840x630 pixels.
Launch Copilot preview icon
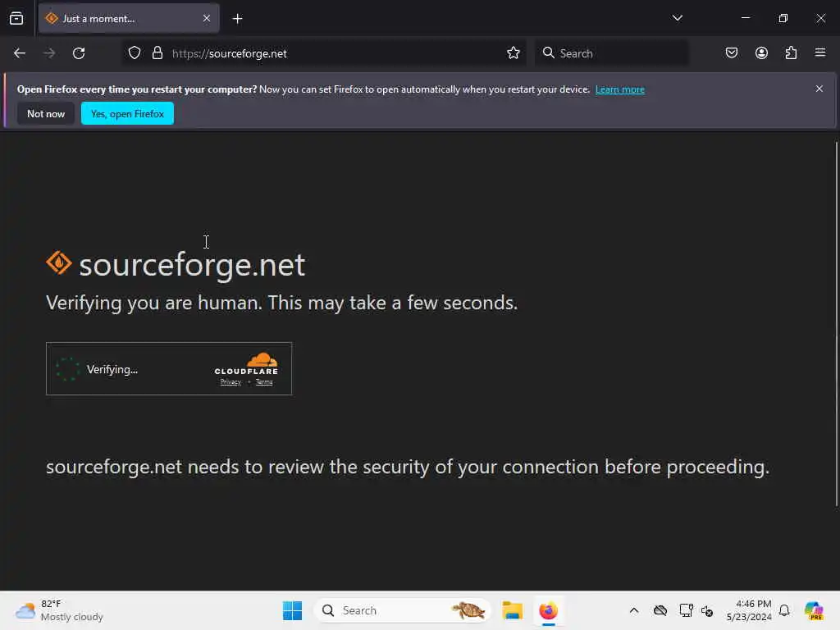(814, 610)
